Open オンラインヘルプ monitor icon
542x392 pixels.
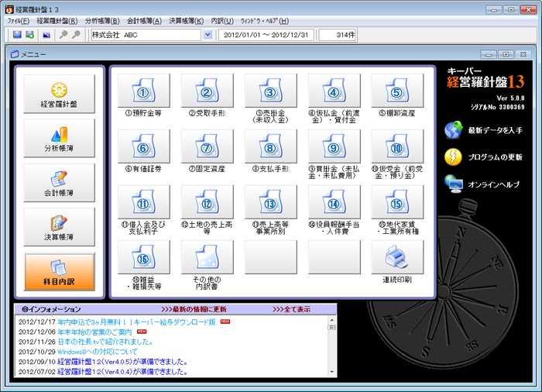454,184
